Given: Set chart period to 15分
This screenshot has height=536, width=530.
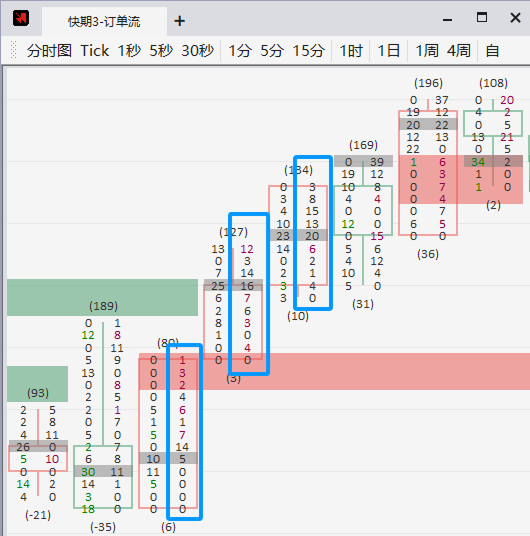Looking at the screenshot, I should (308, 51).
